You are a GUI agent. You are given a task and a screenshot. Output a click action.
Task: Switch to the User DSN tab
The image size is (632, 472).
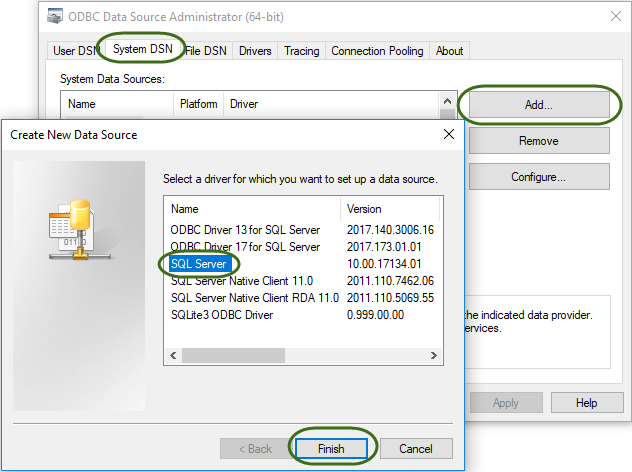click(x=75, y=51)
